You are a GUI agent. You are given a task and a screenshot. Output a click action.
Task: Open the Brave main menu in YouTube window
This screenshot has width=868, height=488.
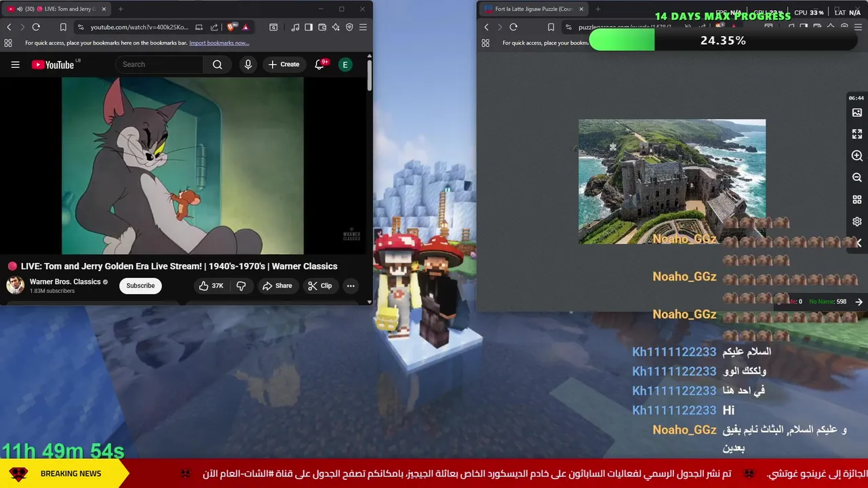(363, 27)
